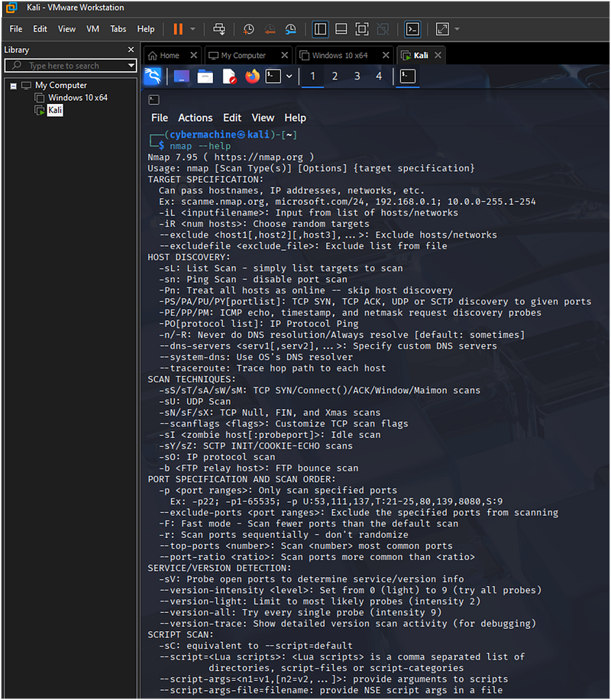Collapse the My Computer tree node
The width and height of the screenshot is (611, 700).
14,86
